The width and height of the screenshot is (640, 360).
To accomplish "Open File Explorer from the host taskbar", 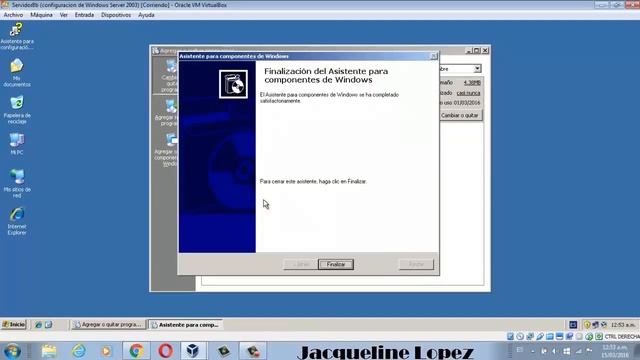I will pos(49,351).
